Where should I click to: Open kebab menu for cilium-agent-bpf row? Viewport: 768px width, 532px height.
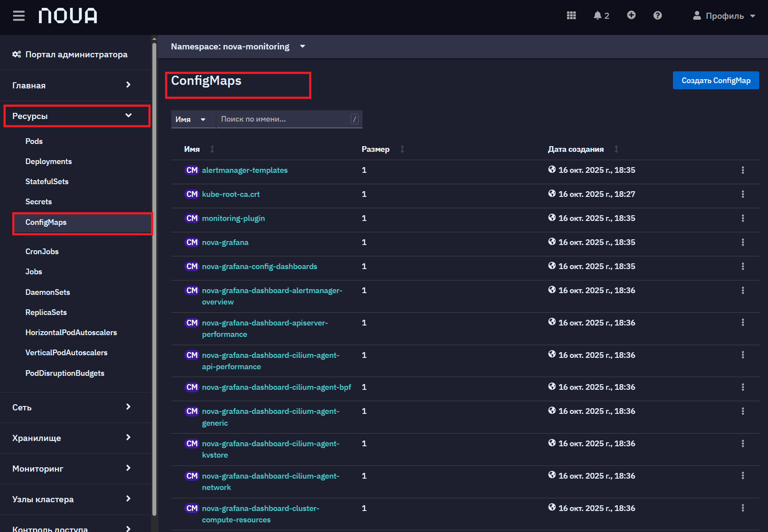pos(743,387)
